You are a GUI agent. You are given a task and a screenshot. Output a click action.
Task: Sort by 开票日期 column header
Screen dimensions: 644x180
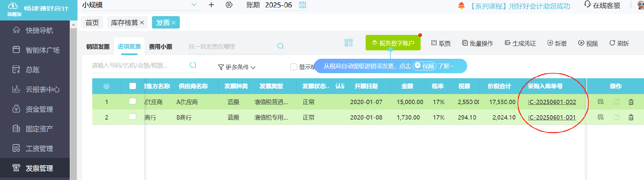pos(366,86)
